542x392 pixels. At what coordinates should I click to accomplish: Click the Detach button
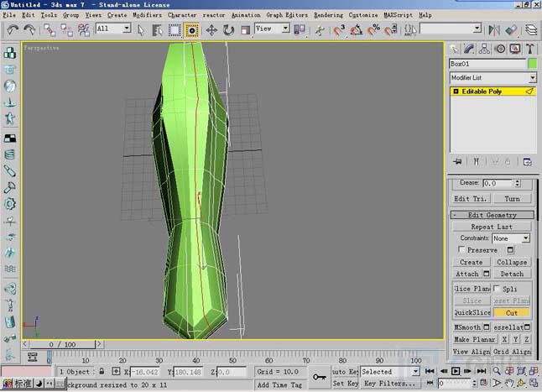(x=512, y=274)
